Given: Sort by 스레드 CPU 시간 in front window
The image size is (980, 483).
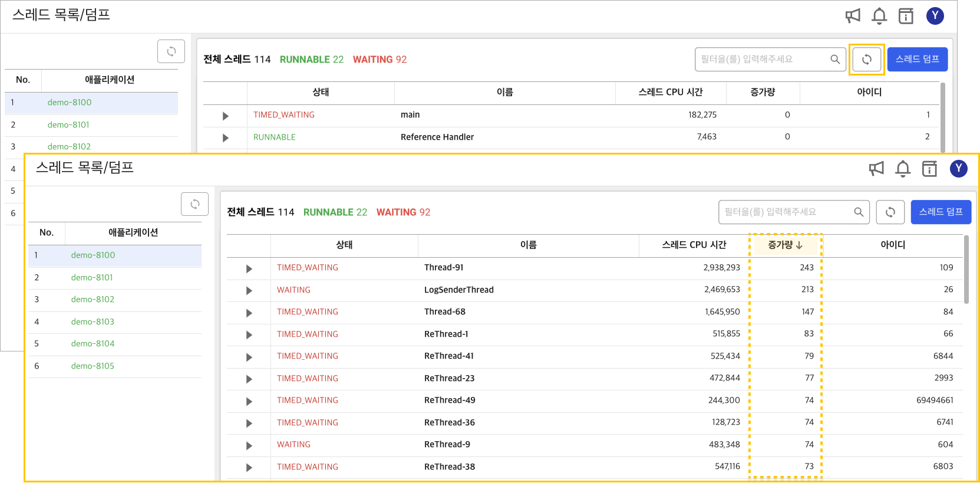Looking at the screenshot, I should [x=694, y=245].
